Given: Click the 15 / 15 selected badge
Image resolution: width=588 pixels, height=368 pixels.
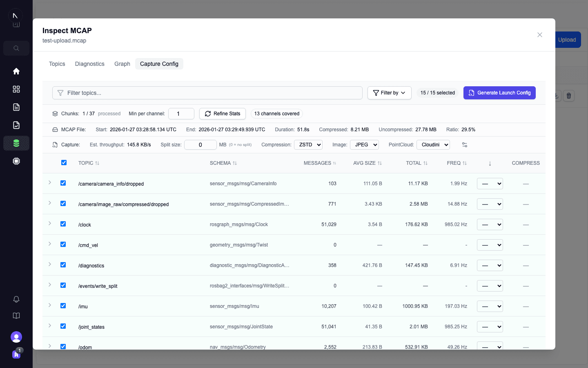Looking at the screenshot, I should tap(438, 93).
